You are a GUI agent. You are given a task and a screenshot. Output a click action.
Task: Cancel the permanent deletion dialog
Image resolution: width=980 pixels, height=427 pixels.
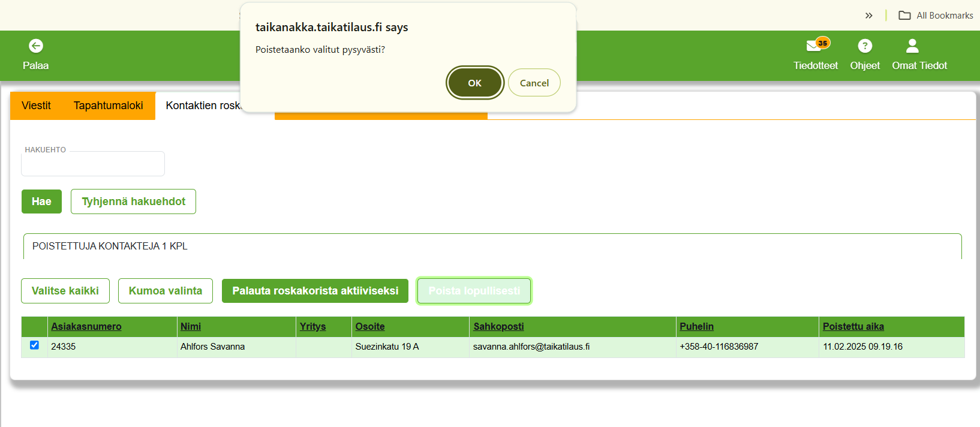pyautogui.click(x=534, y=83)
